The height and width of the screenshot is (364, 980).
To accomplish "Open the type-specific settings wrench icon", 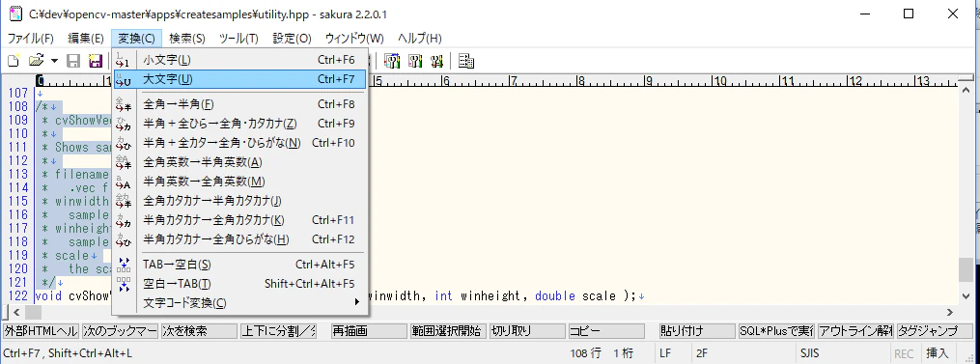I will tap(415, 61).
